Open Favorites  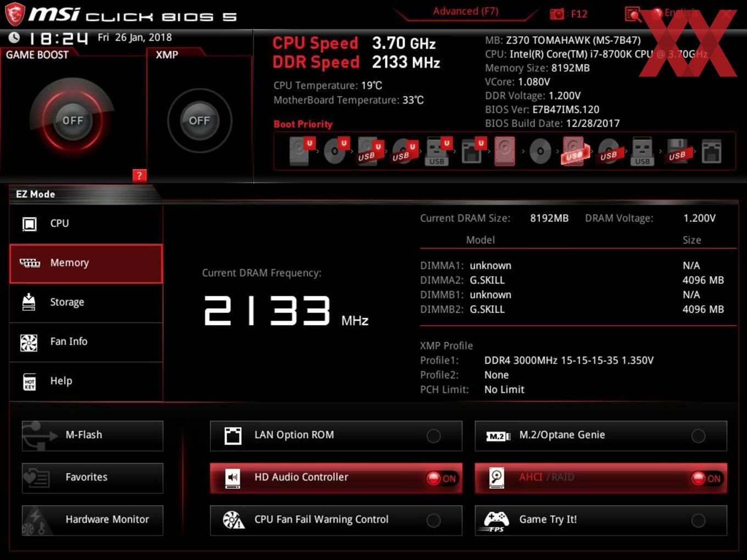92,478
